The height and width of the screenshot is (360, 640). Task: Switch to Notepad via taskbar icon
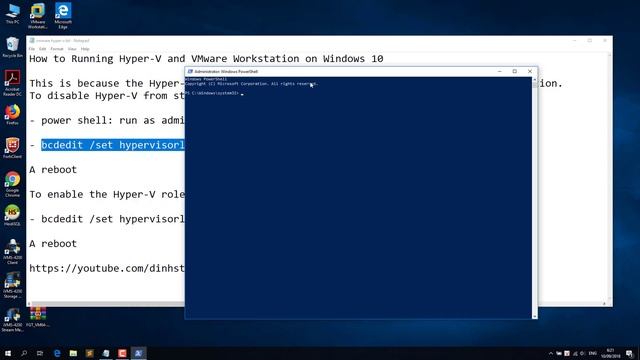(106, 353)
